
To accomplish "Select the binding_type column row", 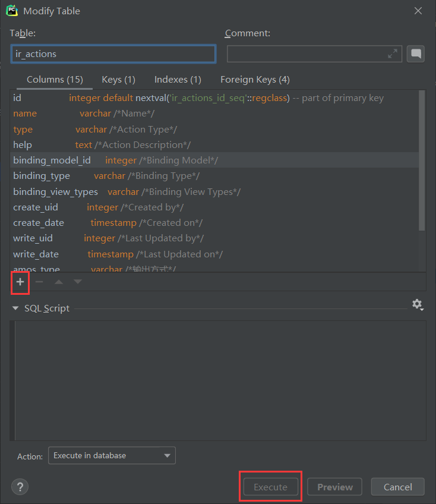I will click(214, 176).
